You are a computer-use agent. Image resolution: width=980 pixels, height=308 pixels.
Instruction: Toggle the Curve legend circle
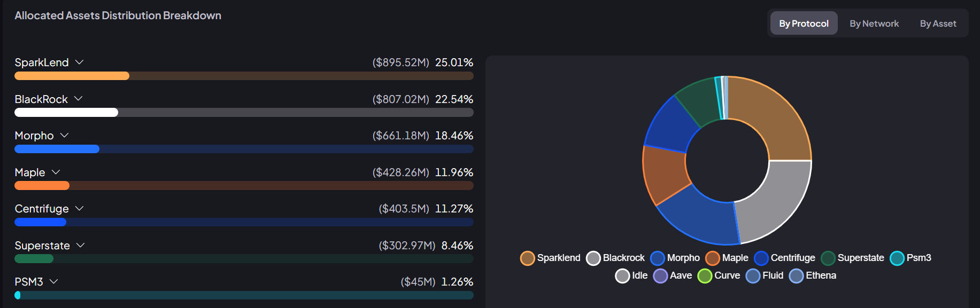(x=705, y=276)
